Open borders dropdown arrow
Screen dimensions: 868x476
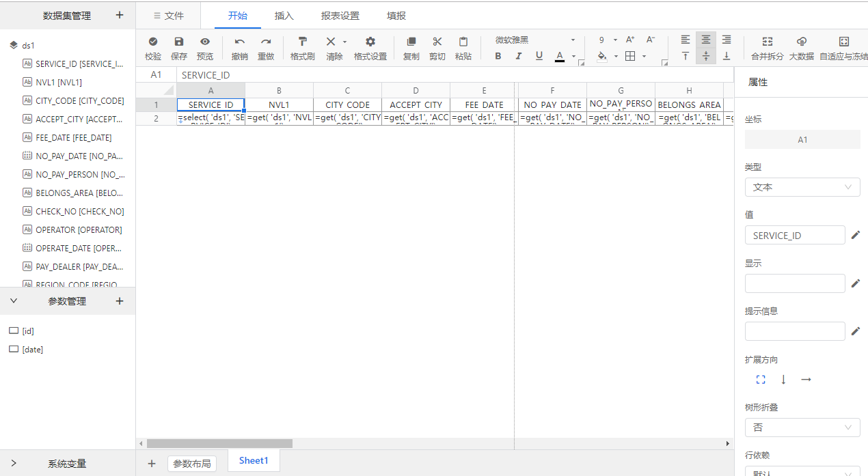[645, 57]
